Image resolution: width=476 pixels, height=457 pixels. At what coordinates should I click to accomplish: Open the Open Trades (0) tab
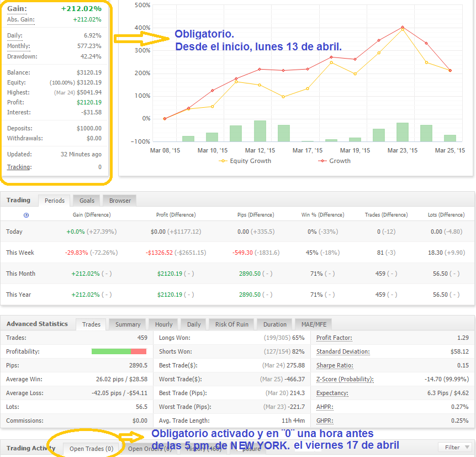click(x=91, y=449)
